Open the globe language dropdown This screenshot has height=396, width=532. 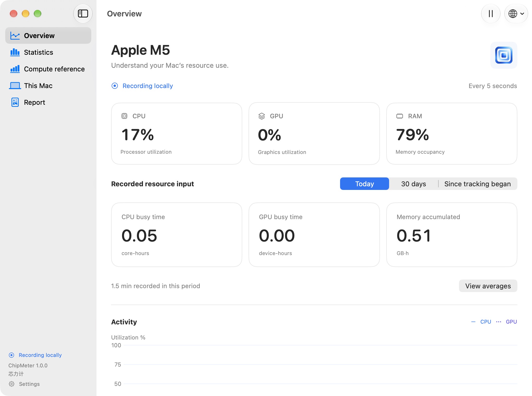(x=516, y=14)
